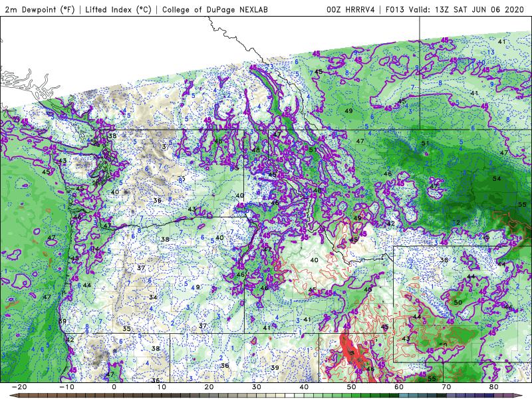
Task: Click the 20 label on the color scale
Action: click(209, 387)
